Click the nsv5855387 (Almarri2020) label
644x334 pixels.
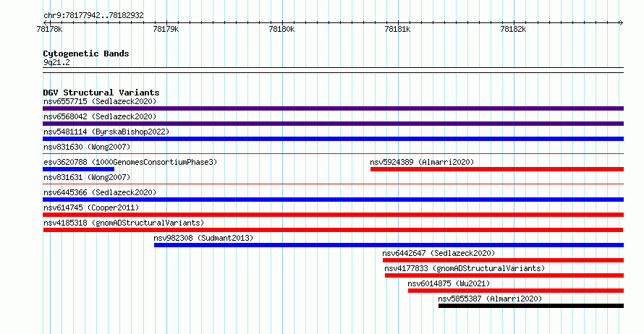[x=490, y=299]
